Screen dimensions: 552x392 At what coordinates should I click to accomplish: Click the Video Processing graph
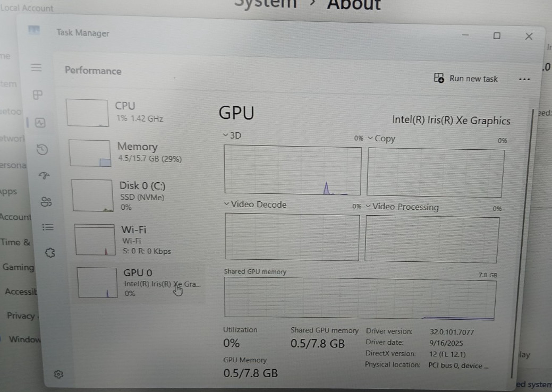tap(431, 239)
